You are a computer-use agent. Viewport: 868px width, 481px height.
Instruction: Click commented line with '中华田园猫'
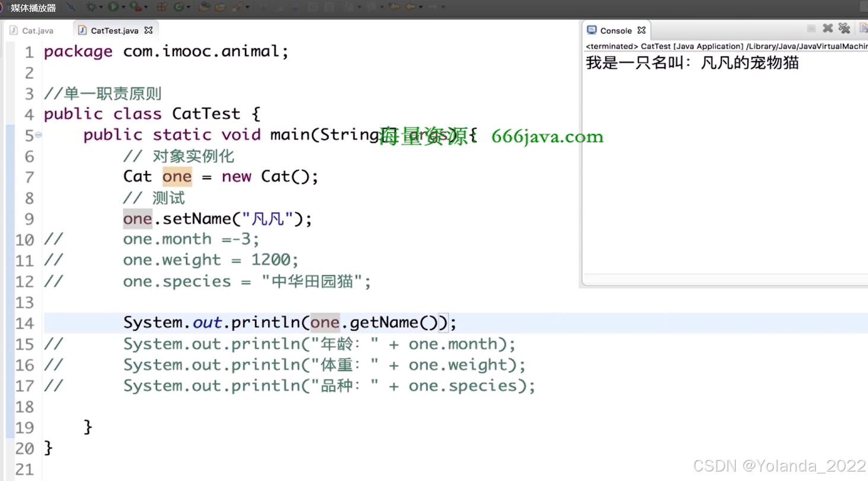[x=247, y=281]
